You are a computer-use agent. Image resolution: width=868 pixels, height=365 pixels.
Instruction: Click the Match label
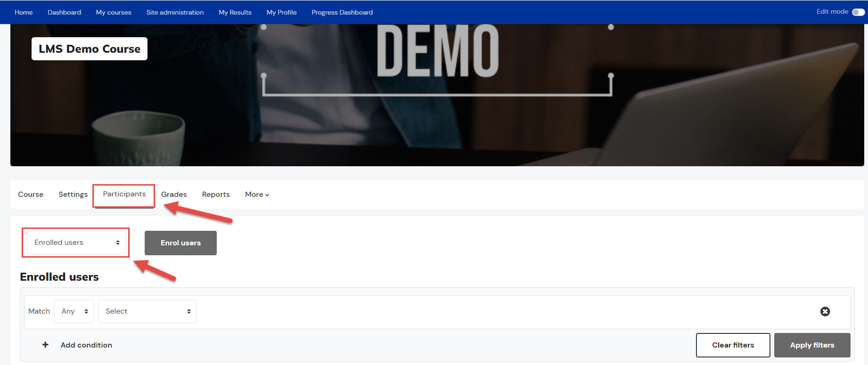39,311
